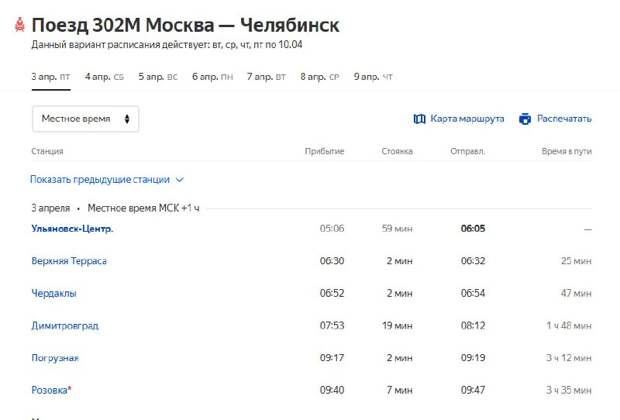Switch to the 5 апр. вс tab
This screenshot has width=620, height=420.
pyautogui.click(x=158, y=76)
